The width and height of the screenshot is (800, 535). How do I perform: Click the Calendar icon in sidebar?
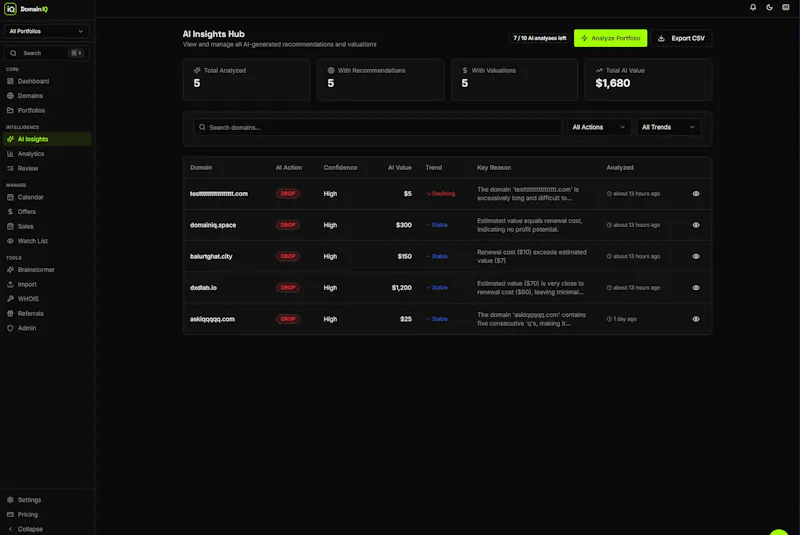(10, 197)
